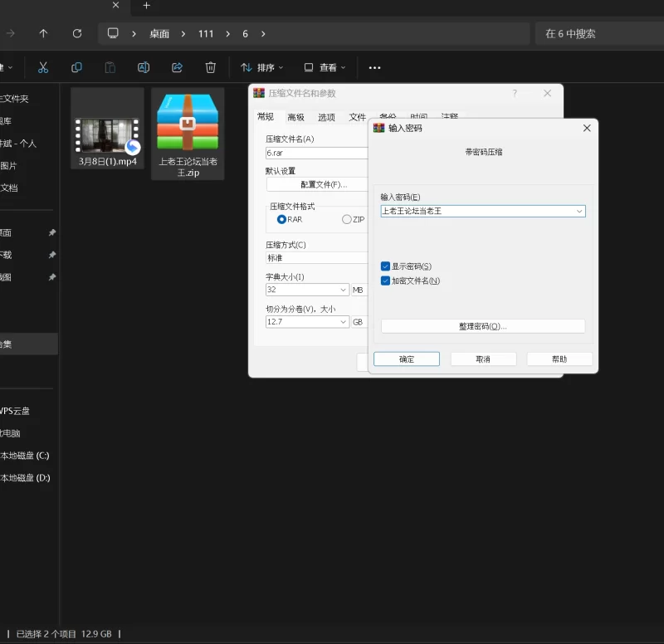Screen dimensions: 664x644
Task: Navigate up one folder level
Action: [43, 33]
